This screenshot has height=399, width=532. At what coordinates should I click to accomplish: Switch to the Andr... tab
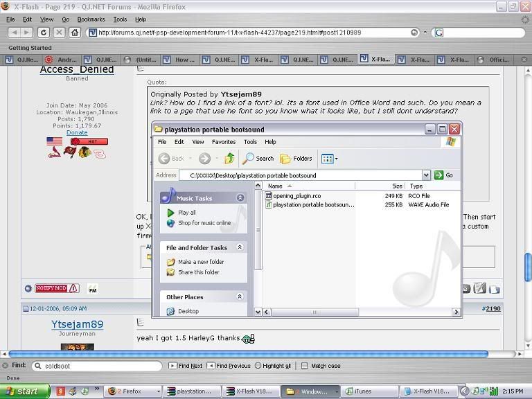tap(62, 60)
